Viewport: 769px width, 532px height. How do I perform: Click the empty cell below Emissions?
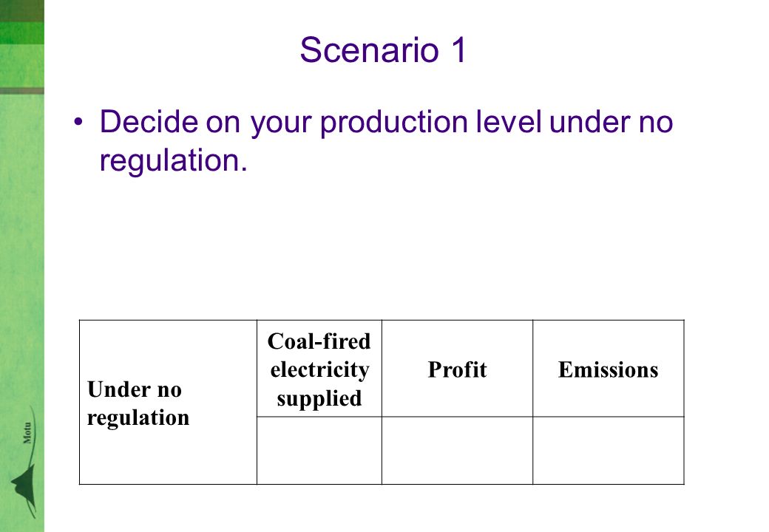(x=608, y=451)
